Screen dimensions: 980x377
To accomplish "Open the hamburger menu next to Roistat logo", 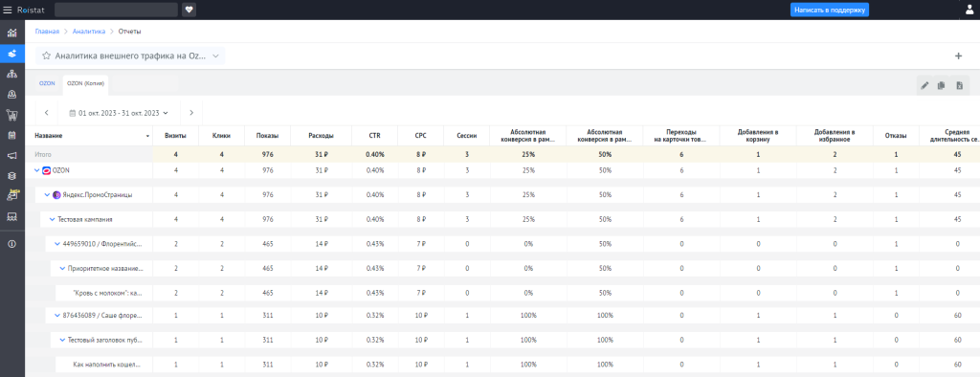I will coord(8,10).
